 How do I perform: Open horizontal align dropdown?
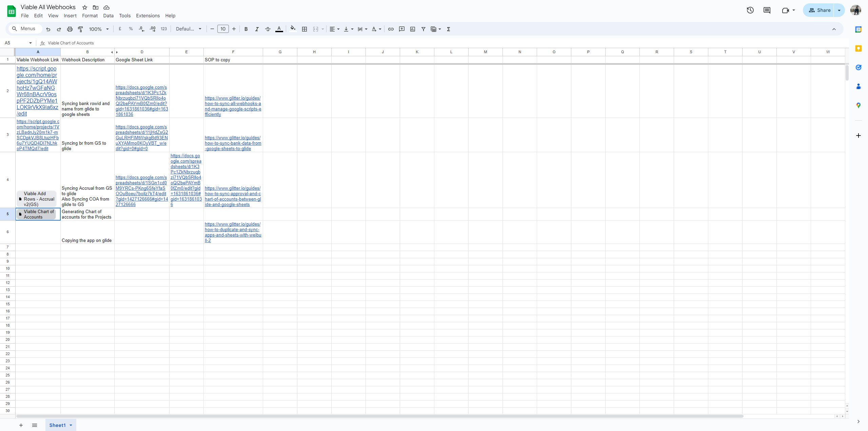pos(334,29)
